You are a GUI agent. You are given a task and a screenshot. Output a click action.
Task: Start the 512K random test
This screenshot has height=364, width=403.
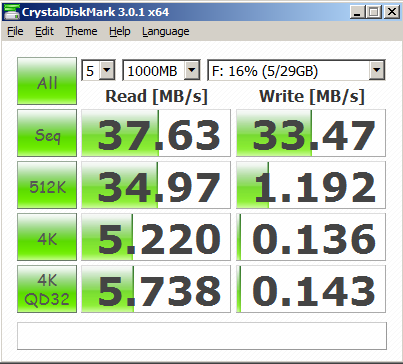[47, 185]
